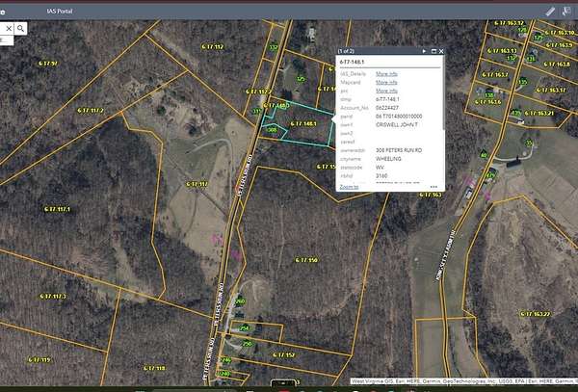Image resolution: width=578 pixels, height=392 pixels.
Task: Open the tool right of the ruler
Action: (x=566, y=11)
